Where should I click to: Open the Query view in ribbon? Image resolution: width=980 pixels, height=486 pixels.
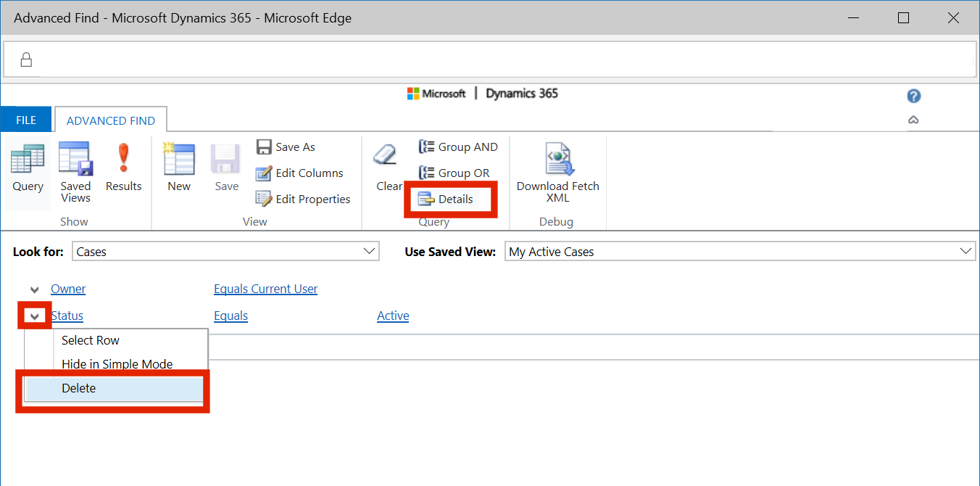28,169
